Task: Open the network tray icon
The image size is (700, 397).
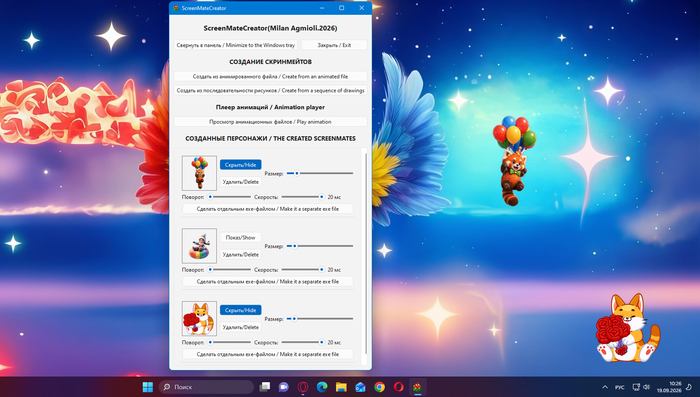Action: tap(636, 387)
